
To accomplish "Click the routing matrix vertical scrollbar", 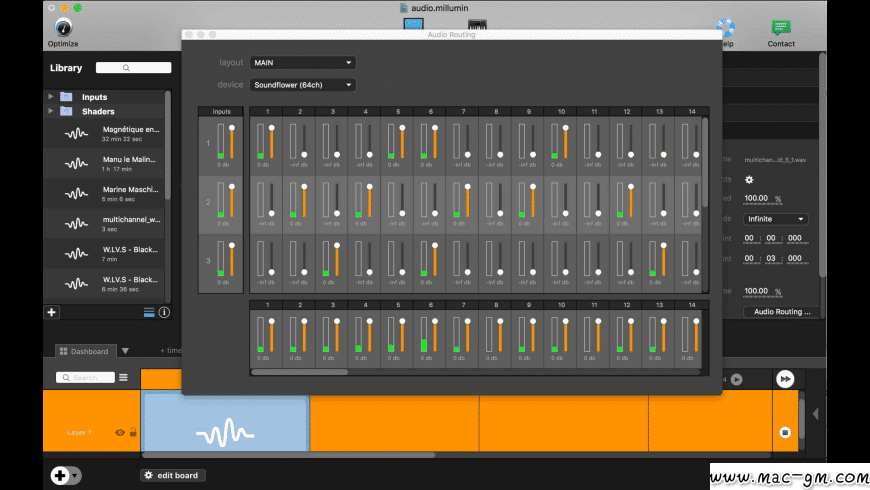I will (705, 162).
